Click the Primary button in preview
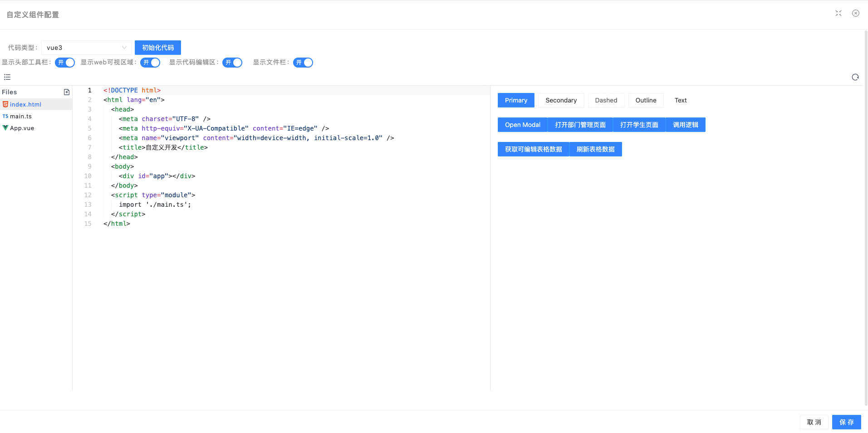 point(516,100)
